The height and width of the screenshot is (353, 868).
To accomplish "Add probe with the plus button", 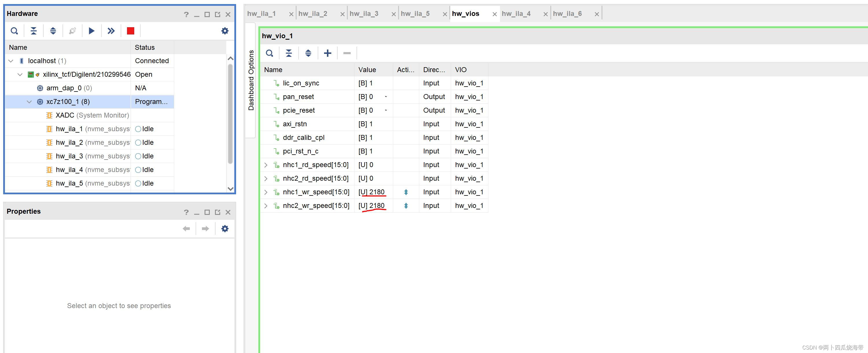I will [x=328, y=53].
